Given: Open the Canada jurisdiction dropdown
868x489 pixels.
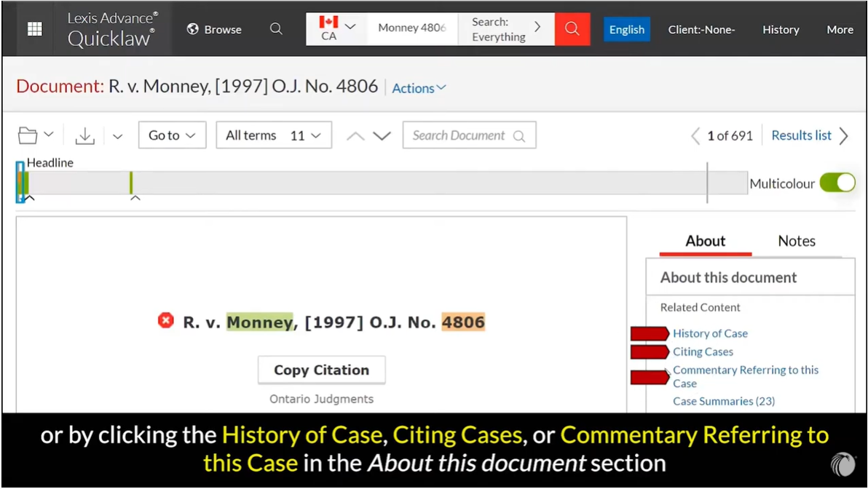Looking at the screenshot, I should [337, 28].
